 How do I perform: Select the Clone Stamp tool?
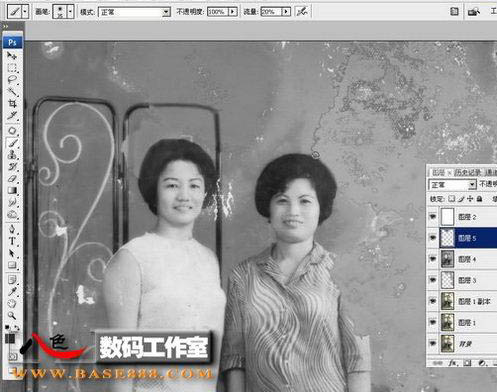[12, 154]
